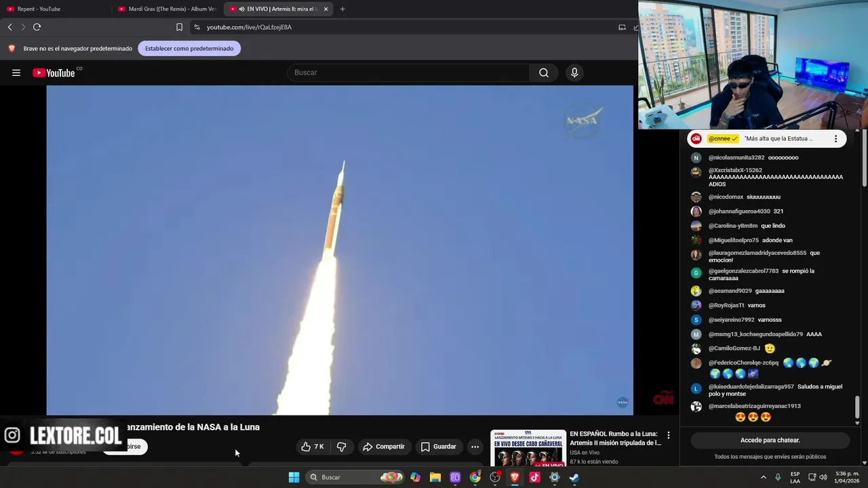This screenshot has width=868, height=488.
Task: Open Copilot from the taskbar
Action: (x=416, y=477)
